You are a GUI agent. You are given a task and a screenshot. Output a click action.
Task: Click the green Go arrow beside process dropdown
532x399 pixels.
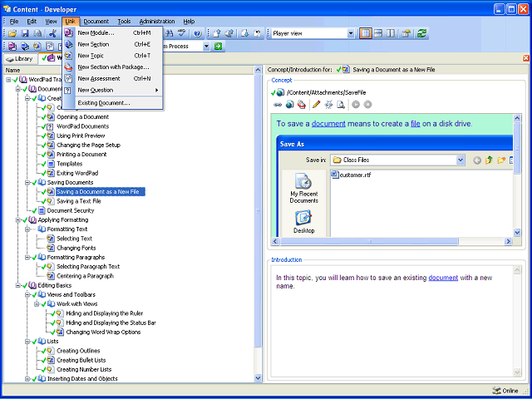point(218,47)
